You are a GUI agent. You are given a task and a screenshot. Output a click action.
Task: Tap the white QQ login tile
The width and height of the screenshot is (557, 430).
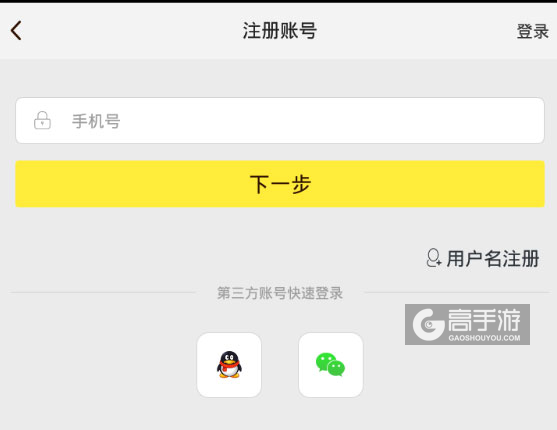pos(229,365)
